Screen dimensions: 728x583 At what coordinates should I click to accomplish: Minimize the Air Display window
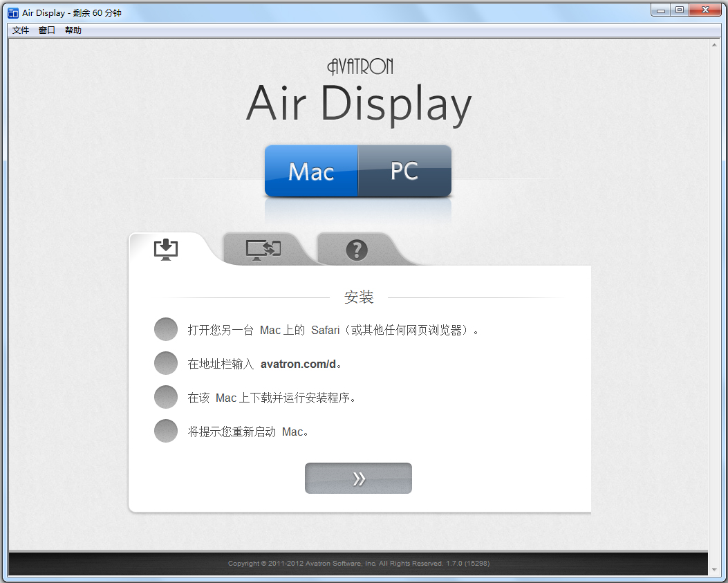click(662, 10)
